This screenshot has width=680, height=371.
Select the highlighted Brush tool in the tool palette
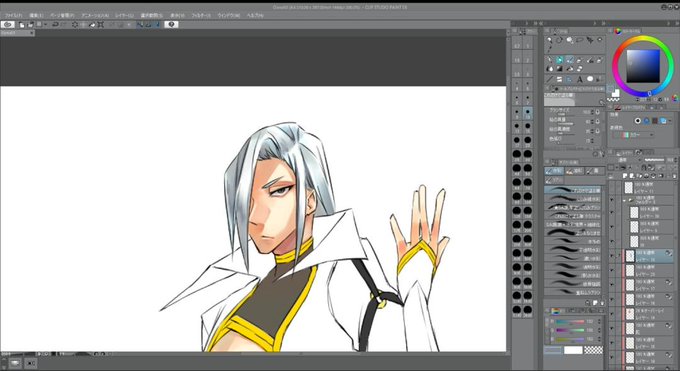569,60
